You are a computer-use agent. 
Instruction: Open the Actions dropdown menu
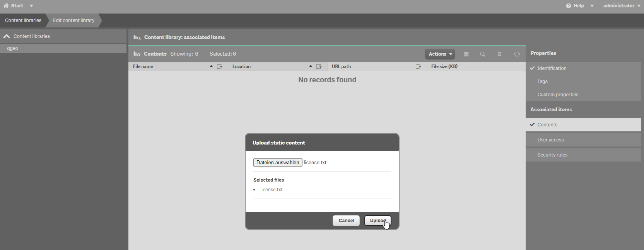[x=440, y=54]
